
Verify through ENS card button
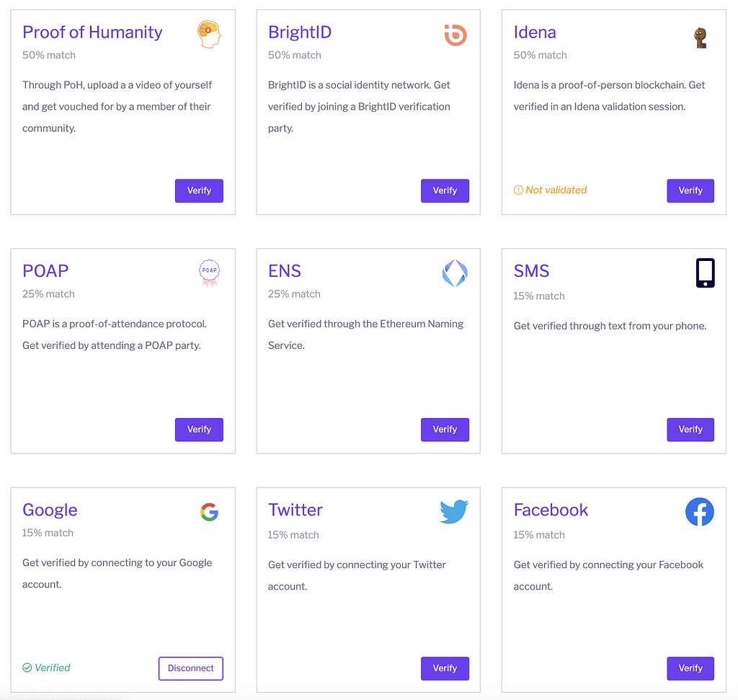445,430
